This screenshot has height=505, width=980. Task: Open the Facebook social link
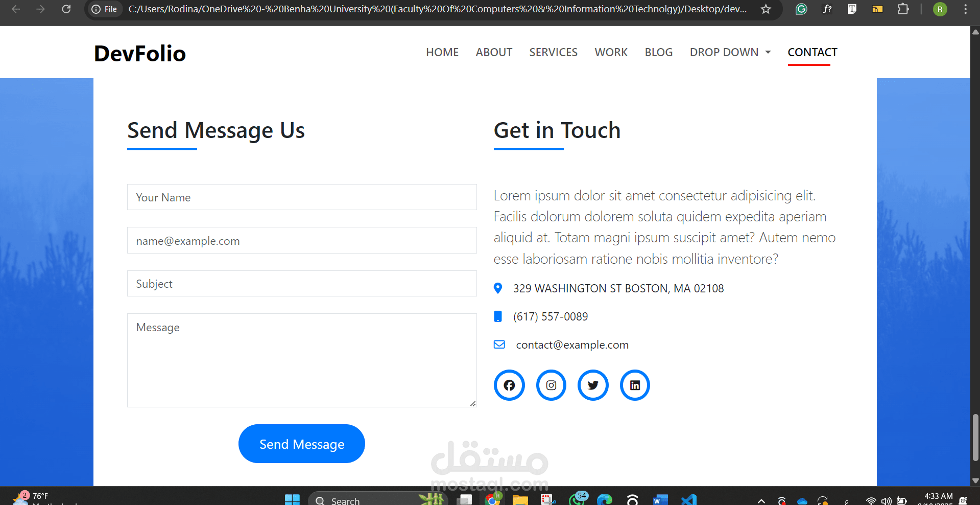[509, 385]
